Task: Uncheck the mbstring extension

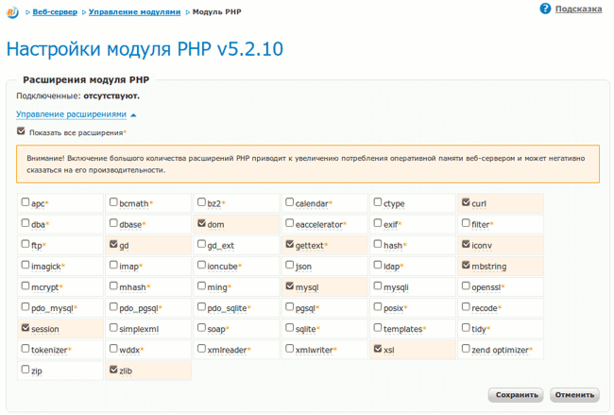Action: (466, 266)
